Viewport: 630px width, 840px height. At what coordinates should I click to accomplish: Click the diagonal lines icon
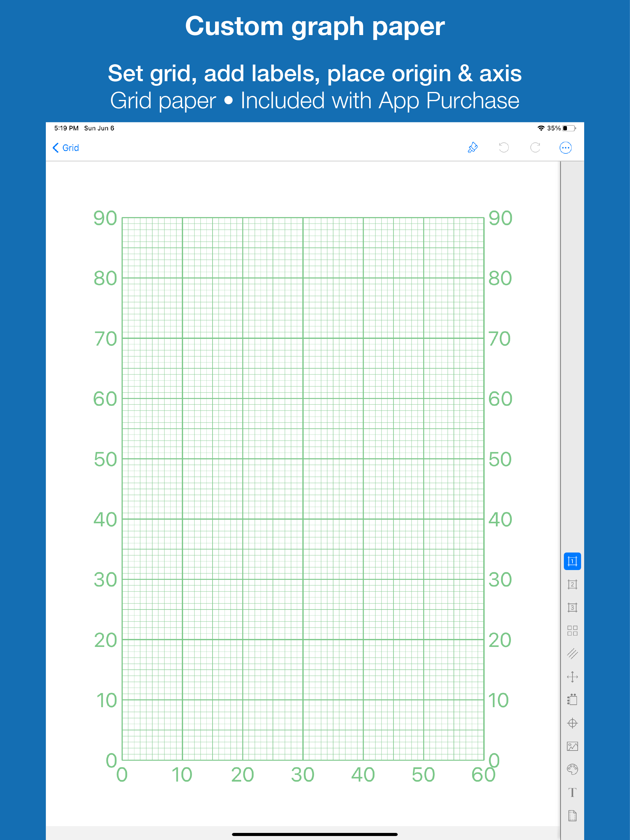coord(572,654)
